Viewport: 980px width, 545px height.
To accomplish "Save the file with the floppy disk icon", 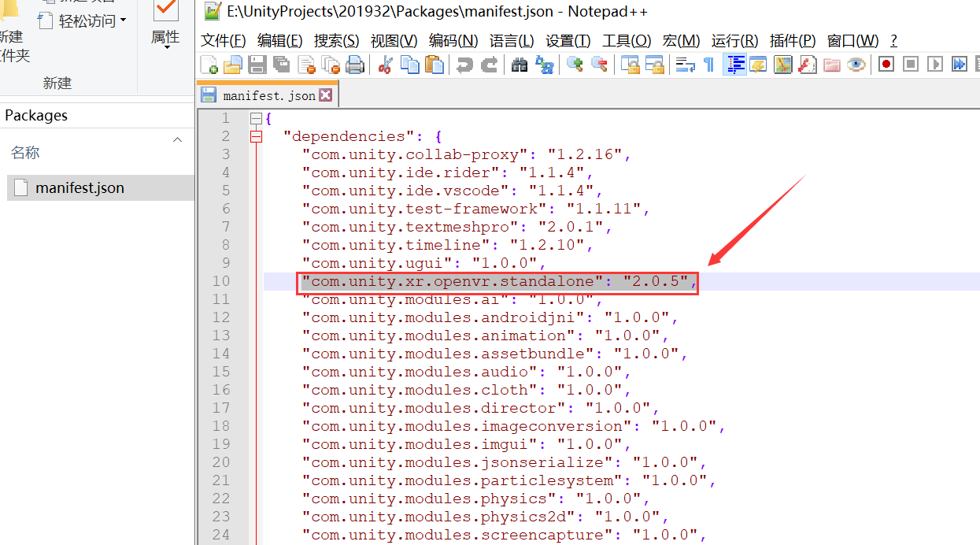I will coord(257,65).
